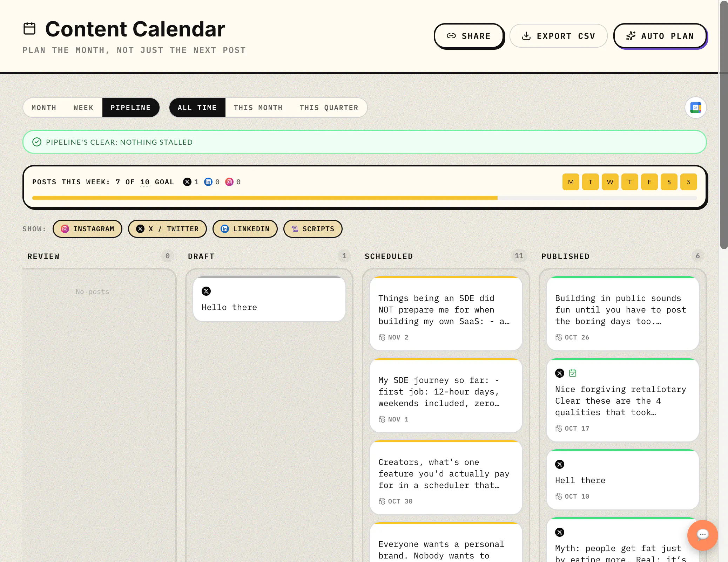
Task: Switch to the Week view tab
Action: coord(83,108)
